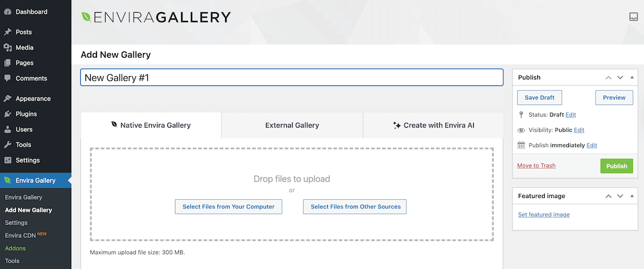This screenshot has height=269, width=644.
Task: Click the Envira Gallery leaf logo
Action: (86, 17)
